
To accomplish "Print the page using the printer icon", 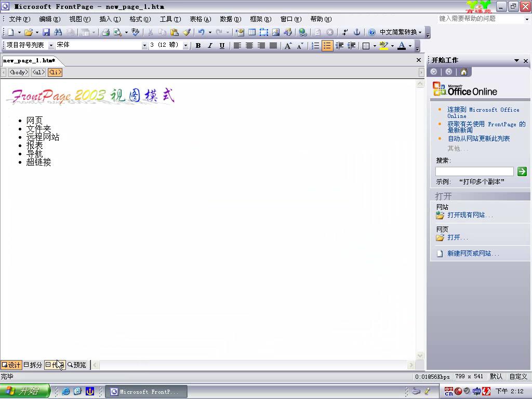I will 105,32.
